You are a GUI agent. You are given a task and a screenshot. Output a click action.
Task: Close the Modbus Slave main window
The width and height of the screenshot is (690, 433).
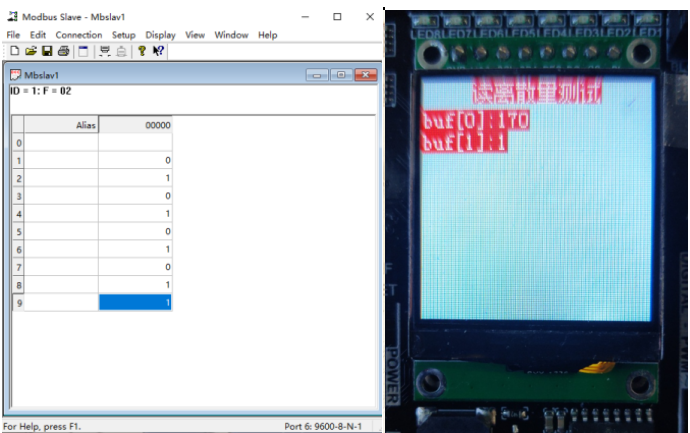click(x=370, y=17)
